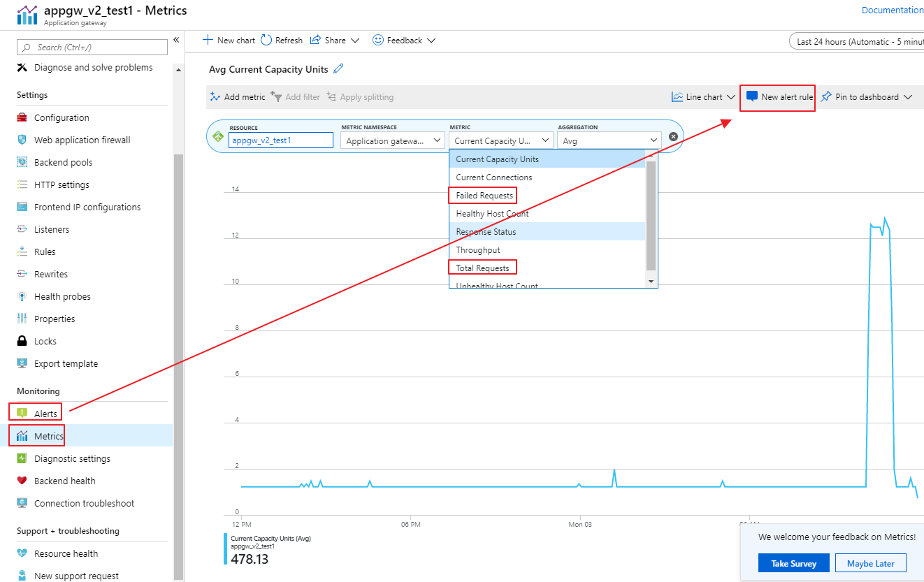This screenshot has width=924, height=582.
Task: Open the Documentation link
Action: pyautogui.click(x=892, y=10)
